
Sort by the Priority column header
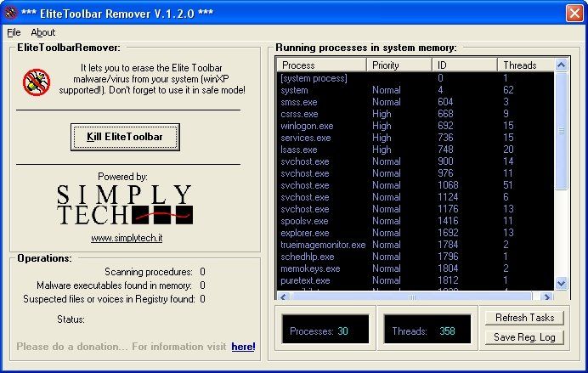click(x=399, y=65)
